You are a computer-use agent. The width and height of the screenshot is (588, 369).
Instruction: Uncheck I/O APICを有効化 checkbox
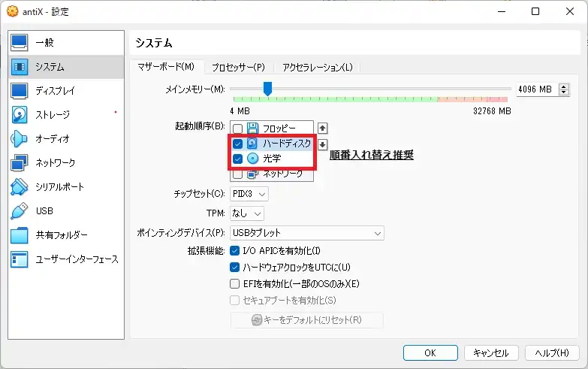pyautogui.click(x=234, y=251)
